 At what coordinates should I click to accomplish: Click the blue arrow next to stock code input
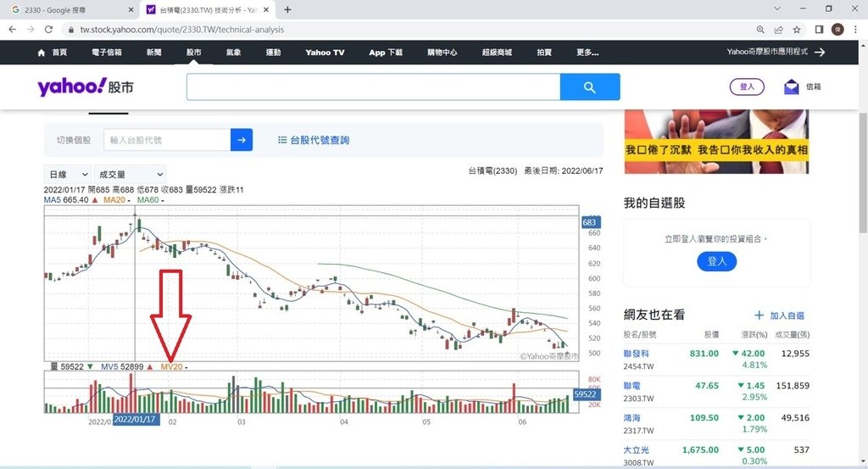pos(242,140)
